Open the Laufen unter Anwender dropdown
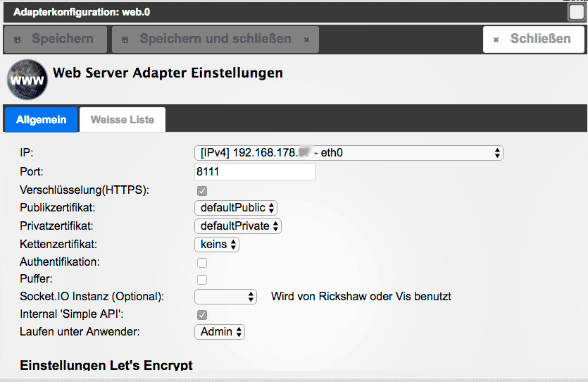The height and width of the screenshot is (382, 588). (220, 332)
